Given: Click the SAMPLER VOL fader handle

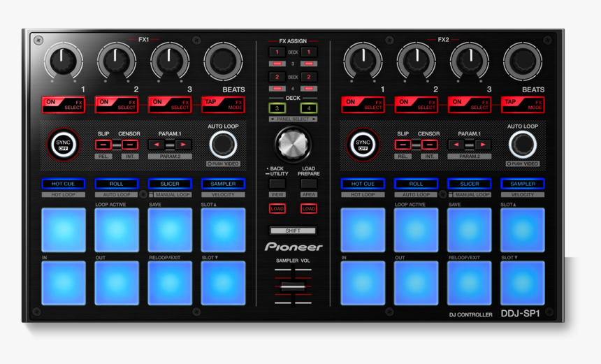Looking at the screenshot, I should 293,286.
